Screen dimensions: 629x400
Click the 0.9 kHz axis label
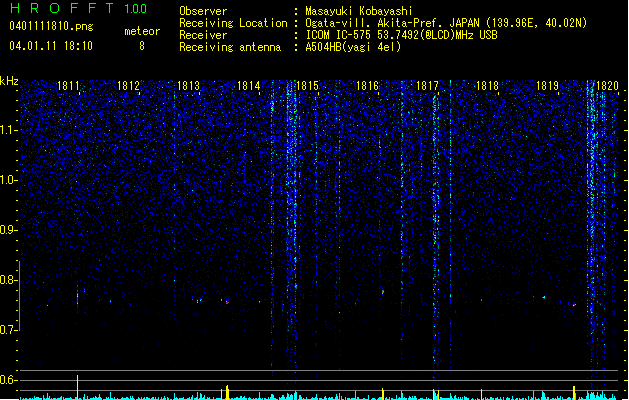pos(8,230)
